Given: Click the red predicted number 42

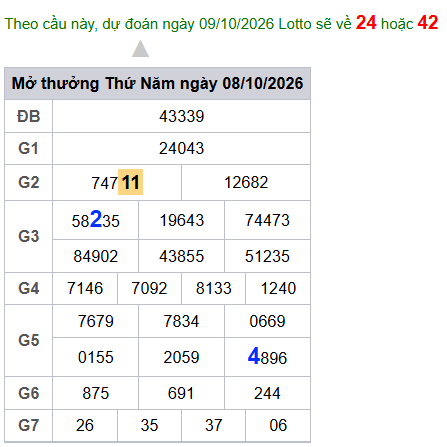Looking at the screenshot, I should click(x=428, y=23).
